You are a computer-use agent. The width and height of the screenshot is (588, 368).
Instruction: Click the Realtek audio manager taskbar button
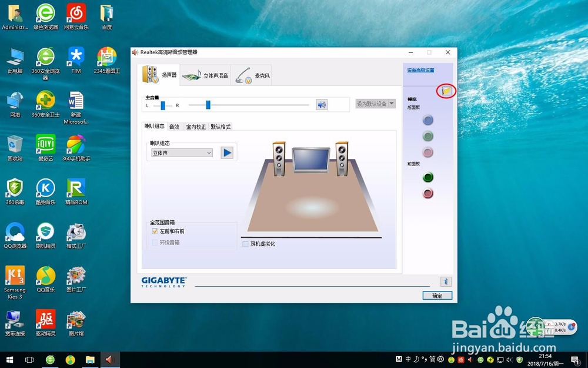(x=109, y=360)
